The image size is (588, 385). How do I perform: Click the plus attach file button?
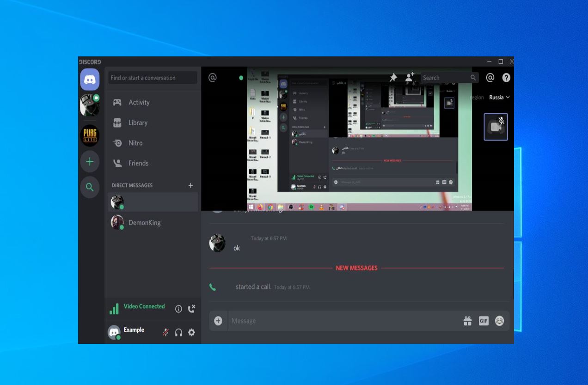click(x=218, y=321)
